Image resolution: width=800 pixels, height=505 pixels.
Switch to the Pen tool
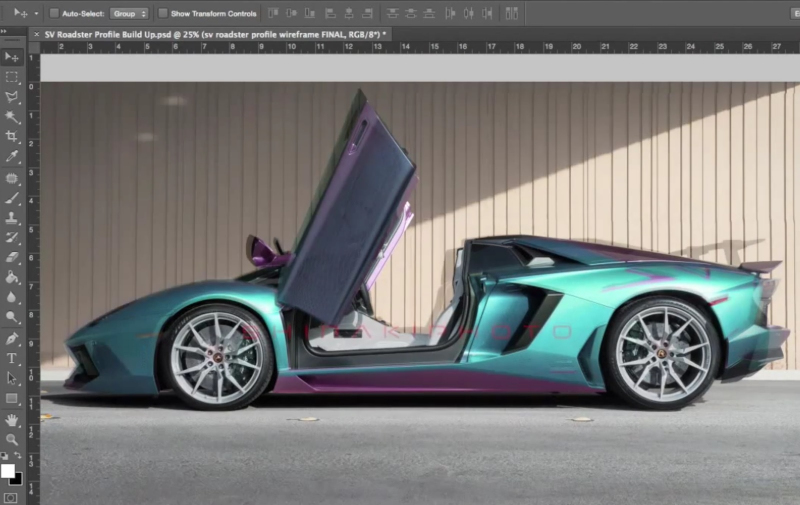point(12,339)
